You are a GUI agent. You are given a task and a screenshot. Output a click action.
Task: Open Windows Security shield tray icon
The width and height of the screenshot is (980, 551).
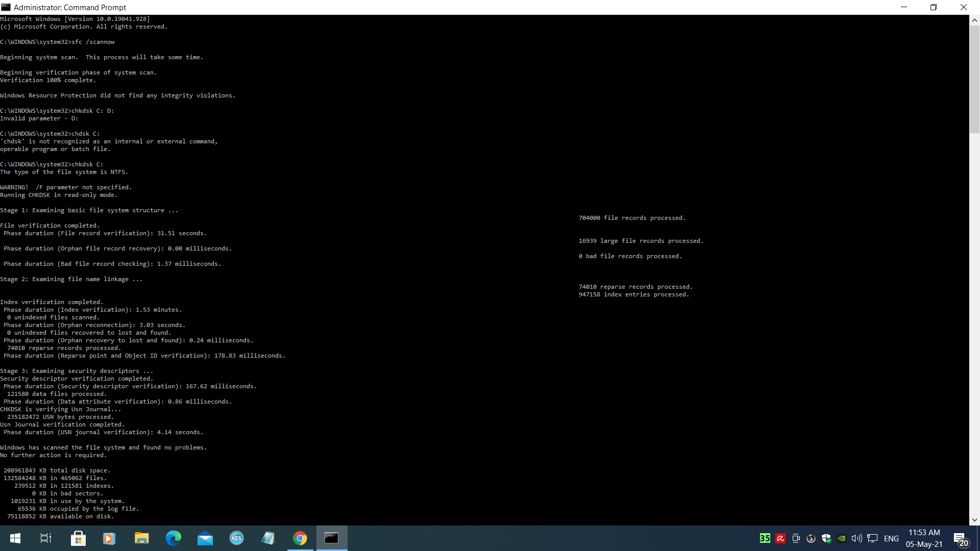point(826,538)
